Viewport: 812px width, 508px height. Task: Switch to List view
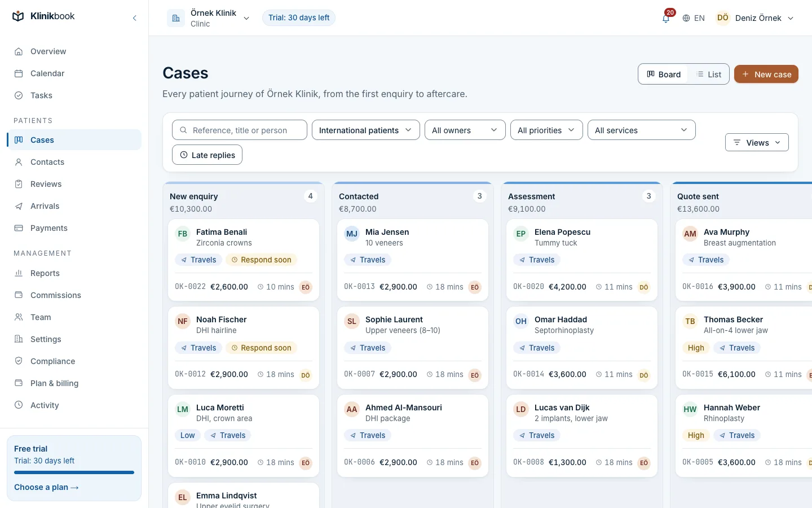tap(709, 75)
